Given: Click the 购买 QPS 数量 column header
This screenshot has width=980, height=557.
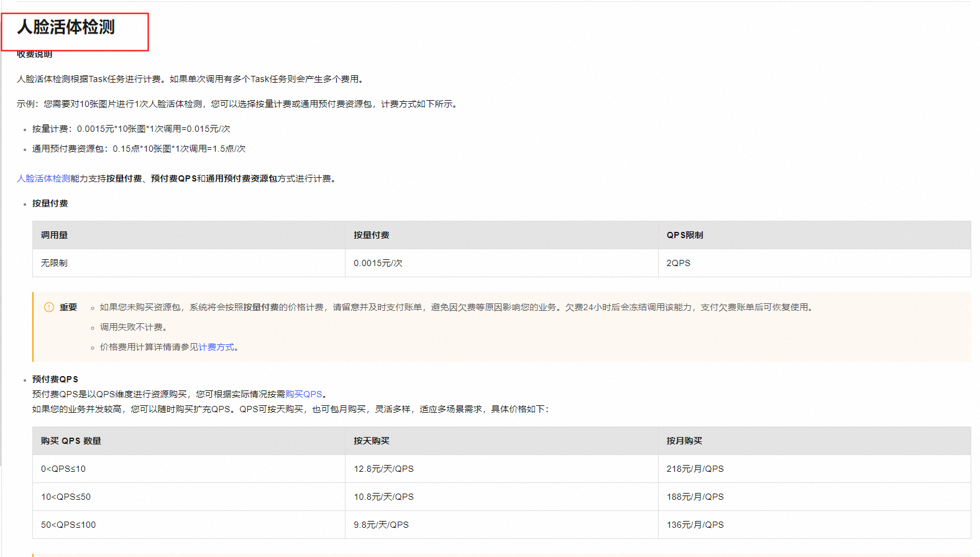Looking at the screenshot, I should point(189,441).
